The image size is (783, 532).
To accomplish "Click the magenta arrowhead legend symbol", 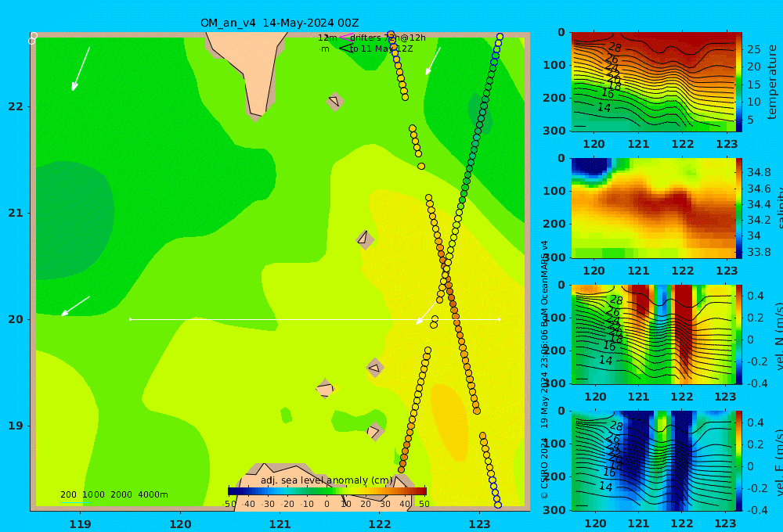I will (x=345, y=38).
